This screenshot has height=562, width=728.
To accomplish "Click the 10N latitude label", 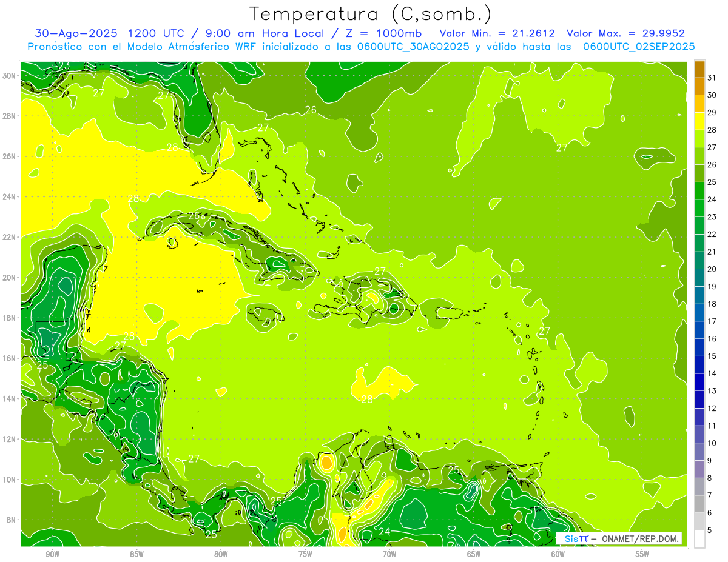I will click(x=10, y=480).
